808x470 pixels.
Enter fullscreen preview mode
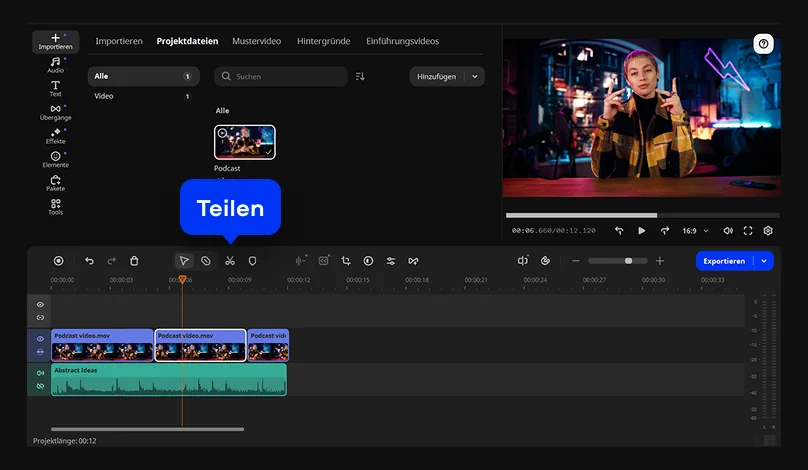[748, 231]
